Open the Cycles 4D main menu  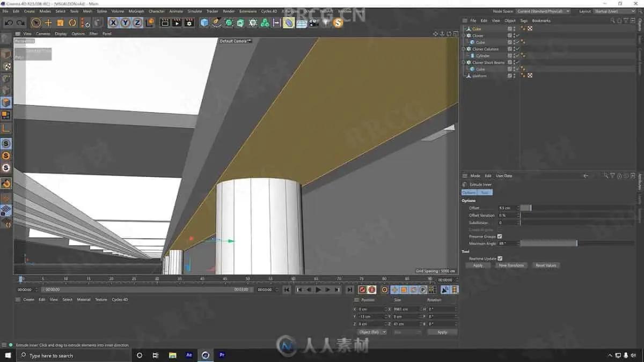(269, 11)
